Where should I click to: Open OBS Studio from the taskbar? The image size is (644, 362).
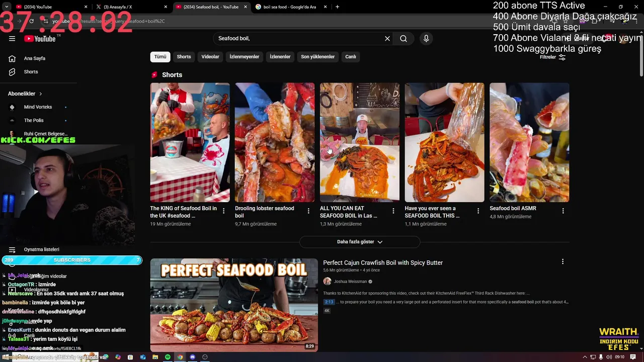coord(205,357)
